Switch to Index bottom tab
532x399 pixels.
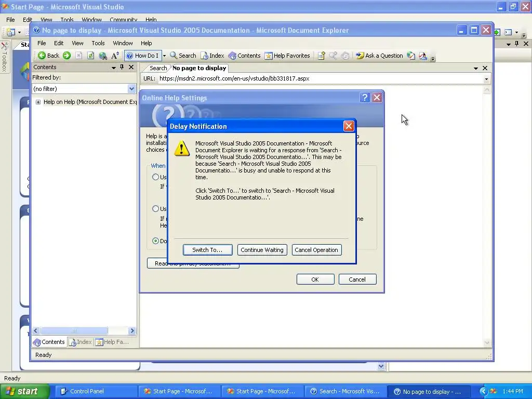pyautogui.click(x=81, y=342)
